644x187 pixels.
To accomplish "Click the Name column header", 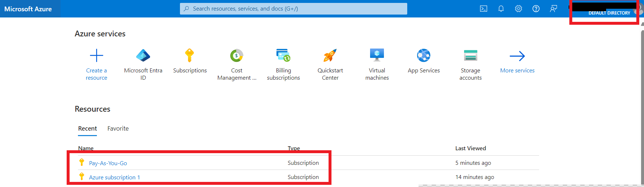I will click(86, 148).
